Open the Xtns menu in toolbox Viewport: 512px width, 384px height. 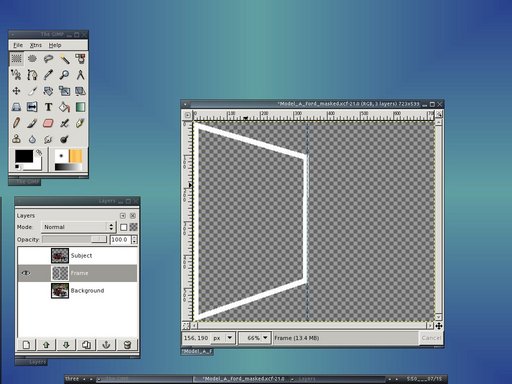pyautogui.click(x=36, y=45)
